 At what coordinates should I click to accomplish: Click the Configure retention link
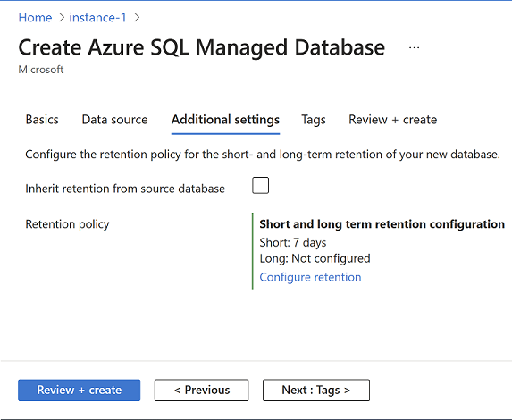click(x=310, y=277)
